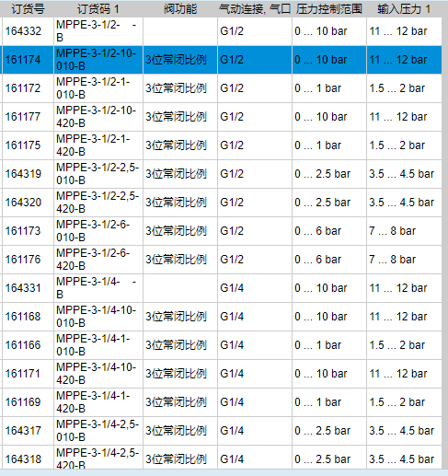
Task: Sort by the 订货号 column header
Action: 28,9
